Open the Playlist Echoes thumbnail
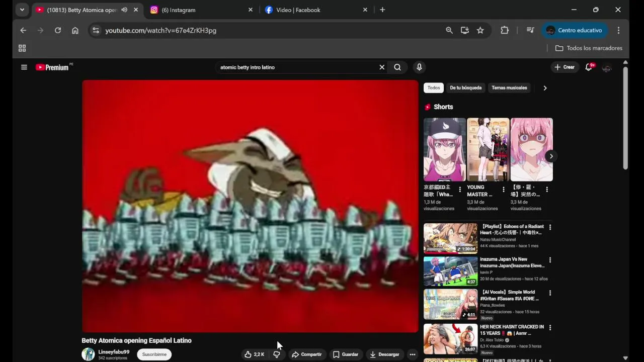Screen dimensions: 644x362 click(x=450, y=238)
